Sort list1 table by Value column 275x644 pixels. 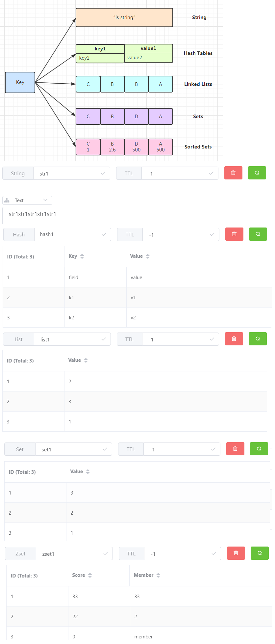tap(86, 360)
